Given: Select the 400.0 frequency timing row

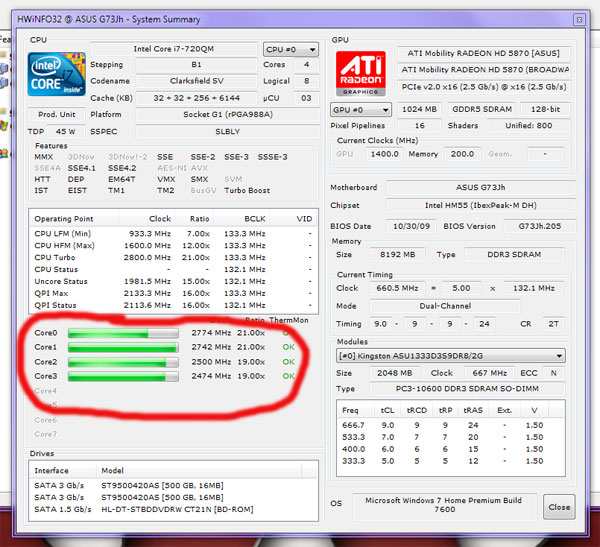Looking at the screenshot, I should [450, 449].
